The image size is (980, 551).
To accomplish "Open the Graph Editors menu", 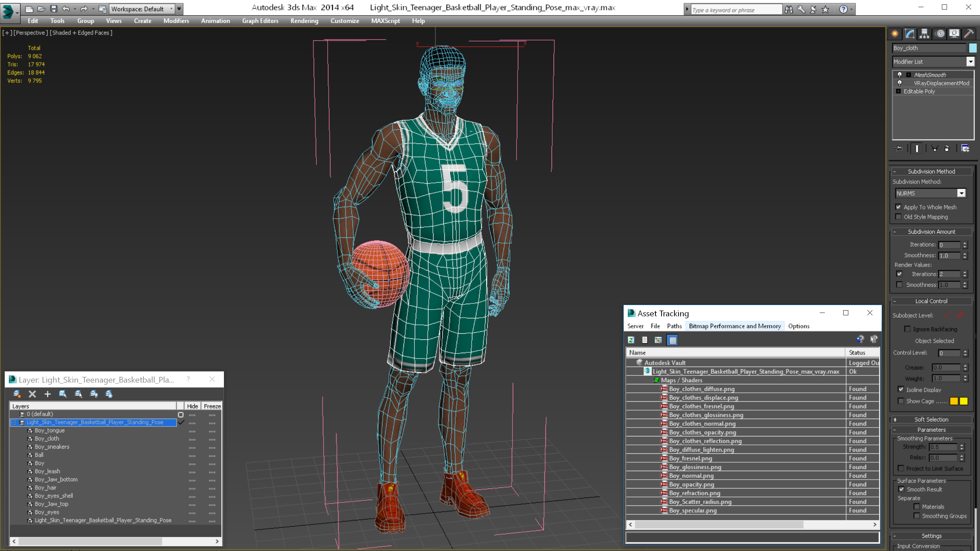I will coord(260,21).
